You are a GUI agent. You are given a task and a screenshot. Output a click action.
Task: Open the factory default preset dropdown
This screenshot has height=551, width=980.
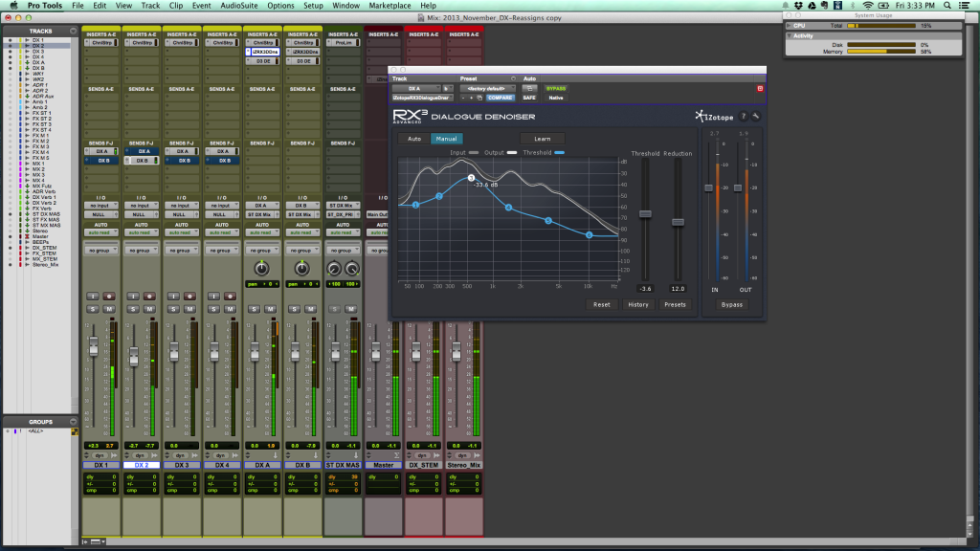(x=486, y=88)
